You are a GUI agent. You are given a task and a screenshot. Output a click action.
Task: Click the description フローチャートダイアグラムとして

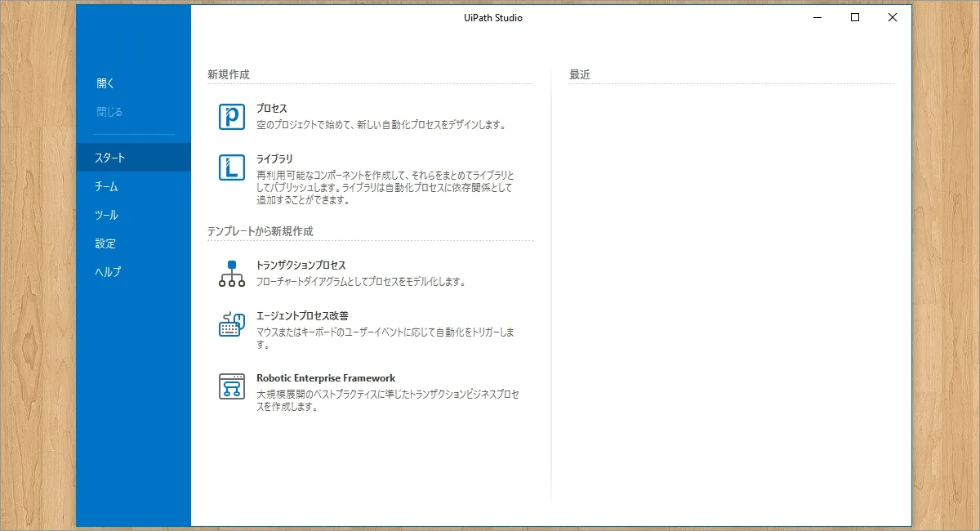pos(361,282)
